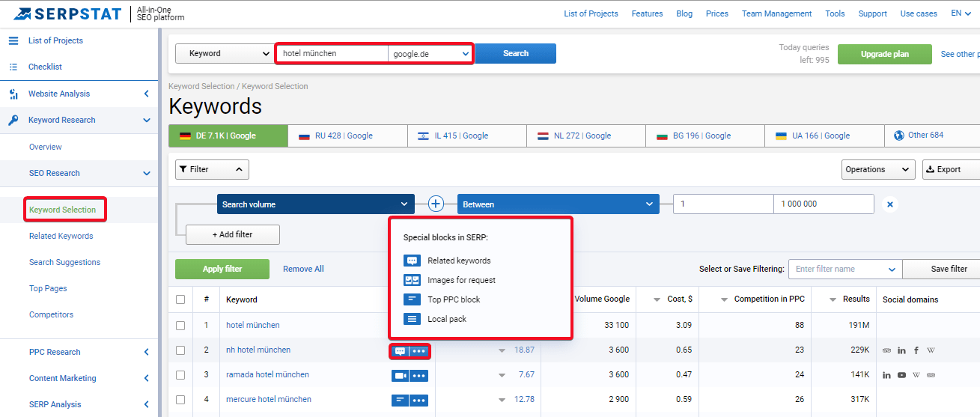
Task: Check the box for nh hotel münchen row
Action: 180,350
